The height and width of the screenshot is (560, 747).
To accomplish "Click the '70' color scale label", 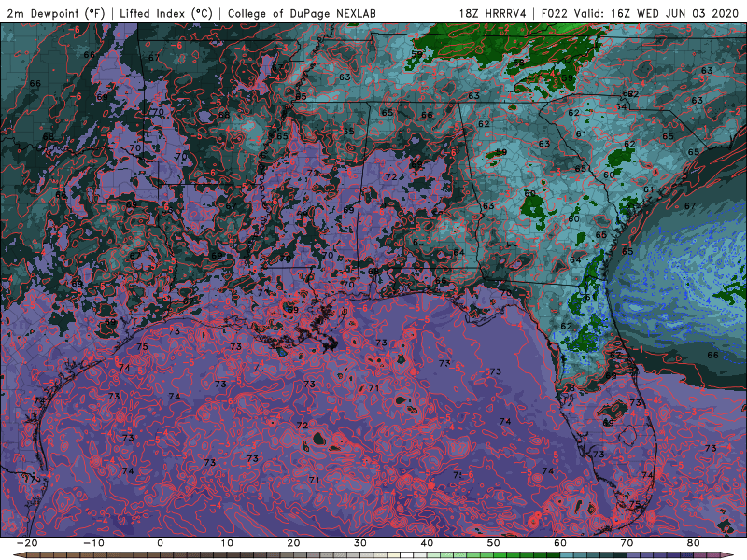I will pos(627,543).
